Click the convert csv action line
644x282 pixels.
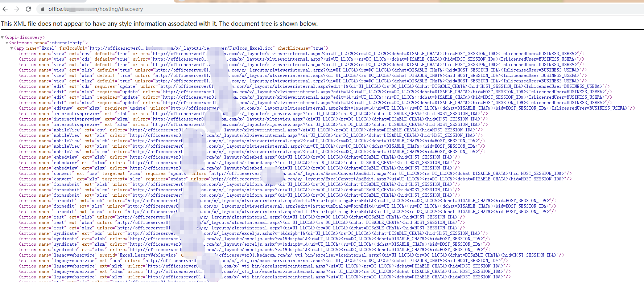(91, 173)
